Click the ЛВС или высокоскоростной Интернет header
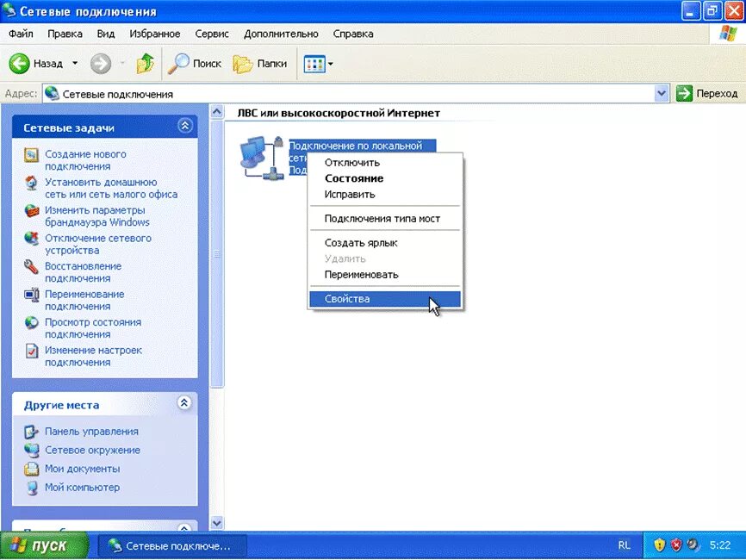This screenshot has width=746, height=560. point(339,113)
